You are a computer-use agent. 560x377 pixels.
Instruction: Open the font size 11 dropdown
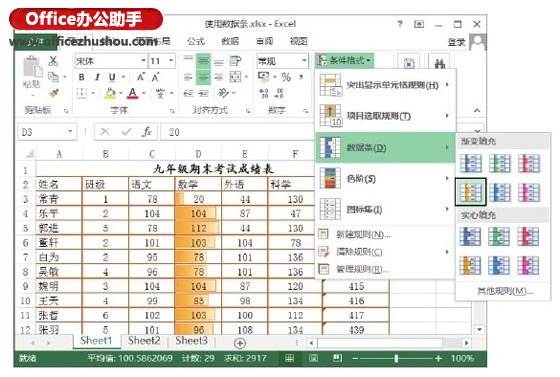tap(171, 61)
